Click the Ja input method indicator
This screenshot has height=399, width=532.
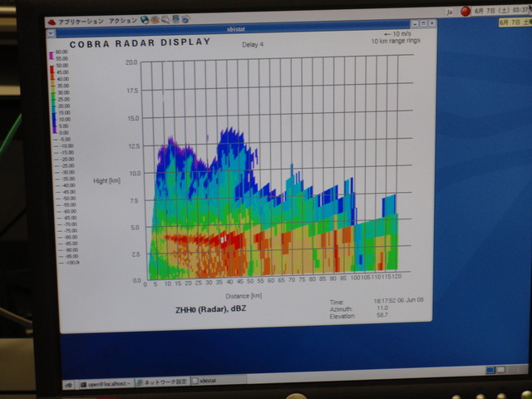click(450, 12)
